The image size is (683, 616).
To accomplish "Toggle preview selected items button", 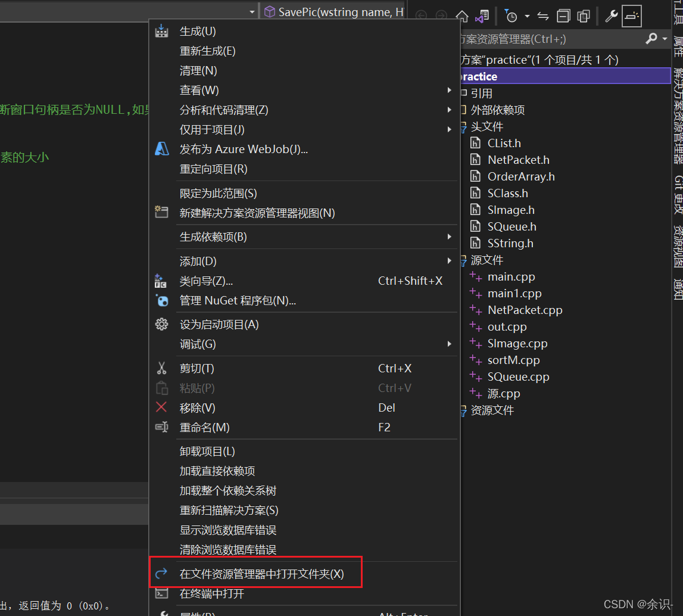I will 632,16.
